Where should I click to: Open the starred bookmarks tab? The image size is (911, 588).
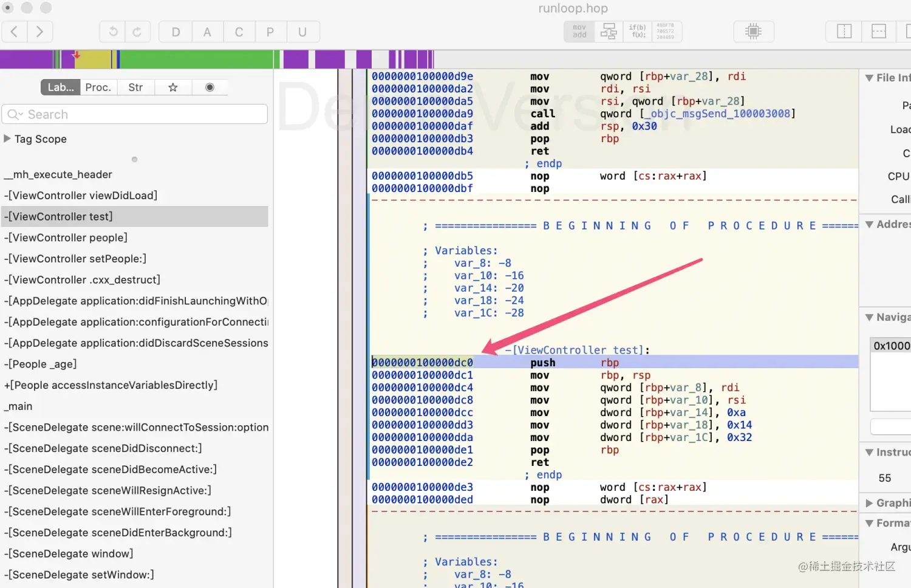(173, 87)
